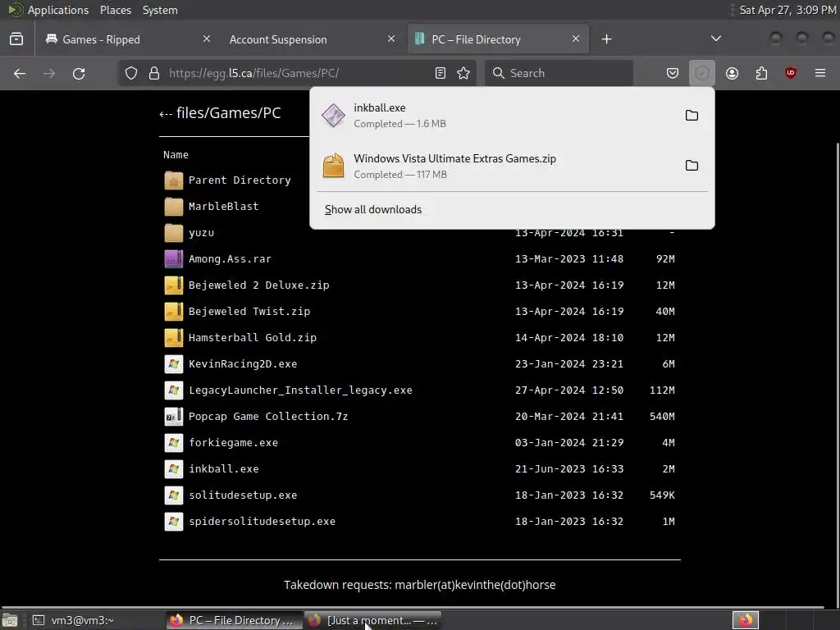The image size is (840, 630).
Task: Open the Firefox View icon at tab bar left
Action: pyautogui.click(x=16, y=39)
